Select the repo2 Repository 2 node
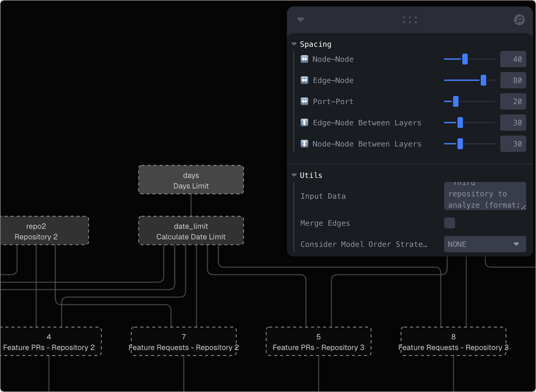Viewport: 536px width, 392px height. [44, 230]
